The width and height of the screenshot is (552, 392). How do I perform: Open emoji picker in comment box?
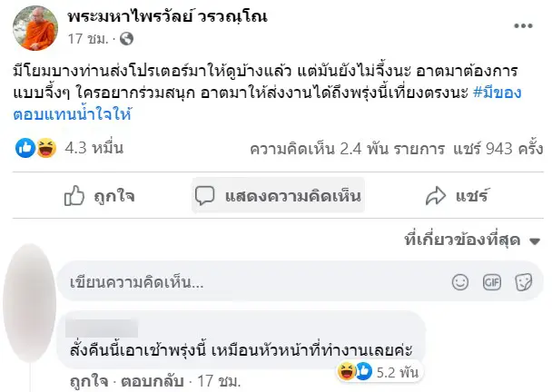(459, 282)
